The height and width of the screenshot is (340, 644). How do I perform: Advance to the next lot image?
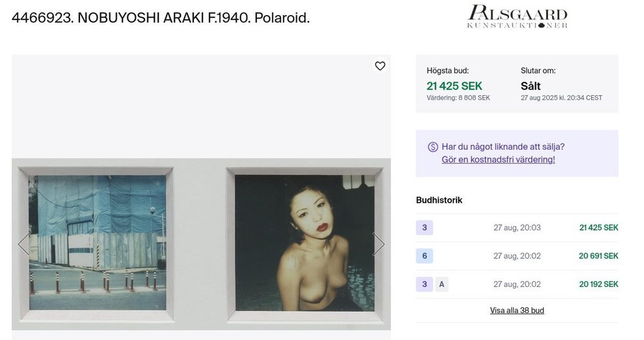pyautogui.click(x=379, y=244)
